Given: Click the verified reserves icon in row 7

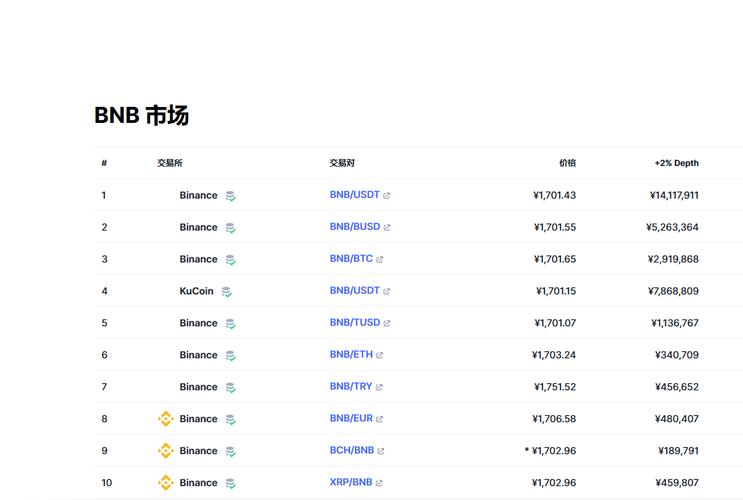Looking at the screenshot, I should pyautogui.click(x=230, y=388).
